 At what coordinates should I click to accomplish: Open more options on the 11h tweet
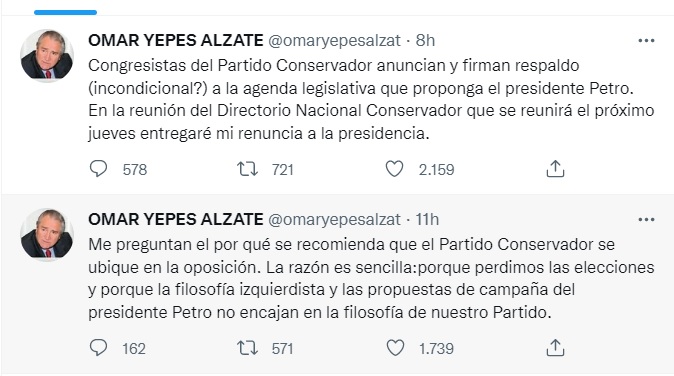point(646,220)
